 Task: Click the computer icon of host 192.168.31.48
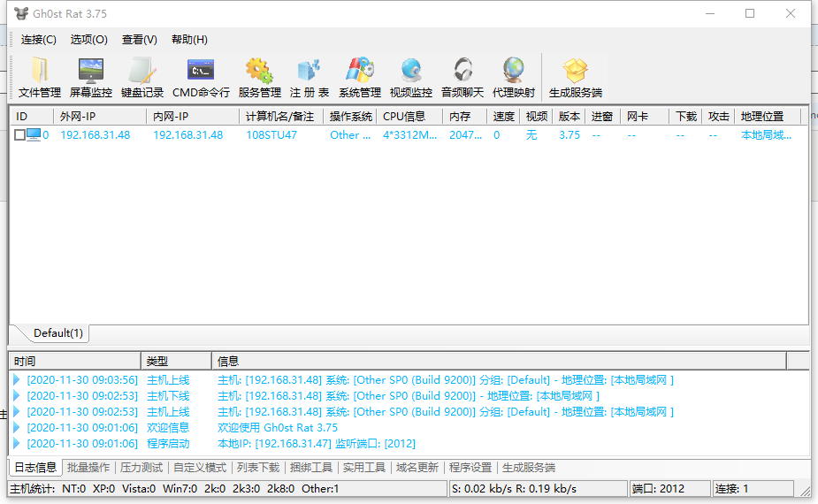(34, 134)
